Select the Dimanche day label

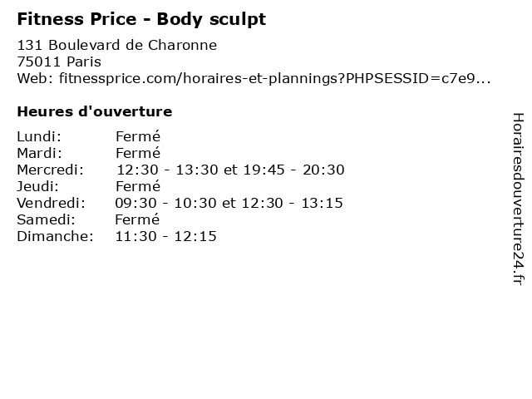point(55,236)
